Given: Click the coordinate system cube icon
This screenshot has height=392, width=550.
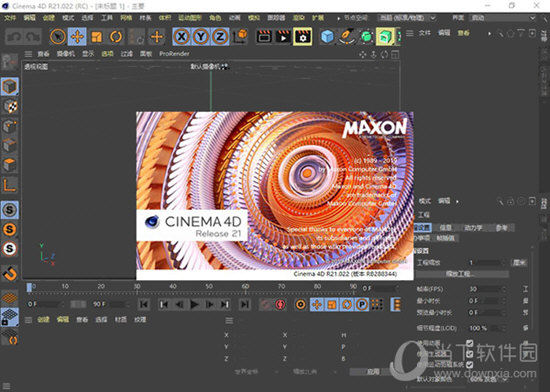Looking at the screenshot, I should pyautogui.click(x=240, y=36).
